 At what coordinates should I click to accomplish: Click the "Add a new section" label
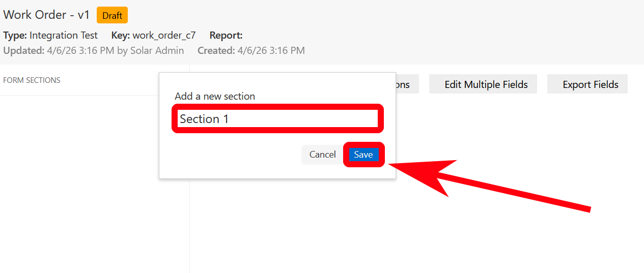click(x=215, y=96)
